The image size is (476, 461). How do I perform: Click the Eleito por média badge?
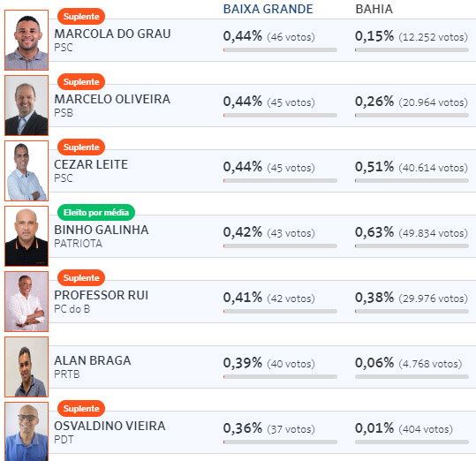coord(96,213)
